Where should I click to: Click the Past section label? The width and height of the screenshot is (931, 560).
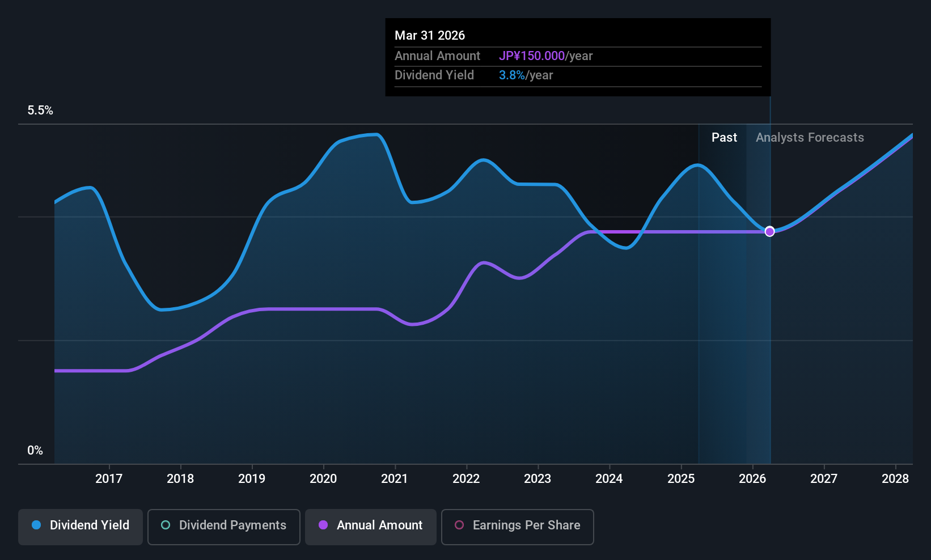(724, 138)
